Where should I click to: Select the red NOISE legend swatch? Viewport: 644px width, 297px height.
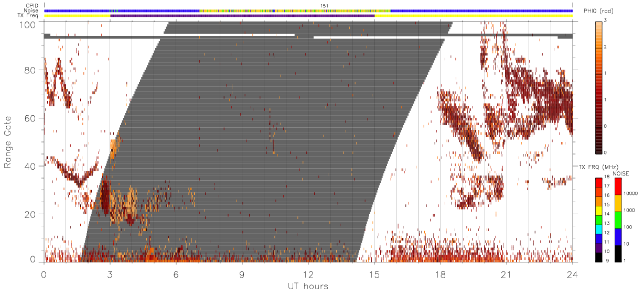pyautogui.click(x=618, y=185)
